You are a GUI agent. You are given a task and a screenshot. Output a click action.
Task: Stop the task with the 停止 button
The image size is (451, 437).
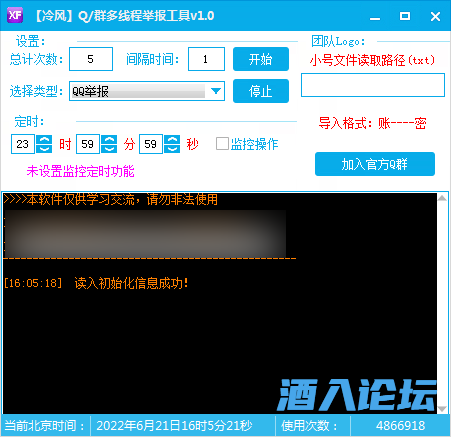point(261,91)
